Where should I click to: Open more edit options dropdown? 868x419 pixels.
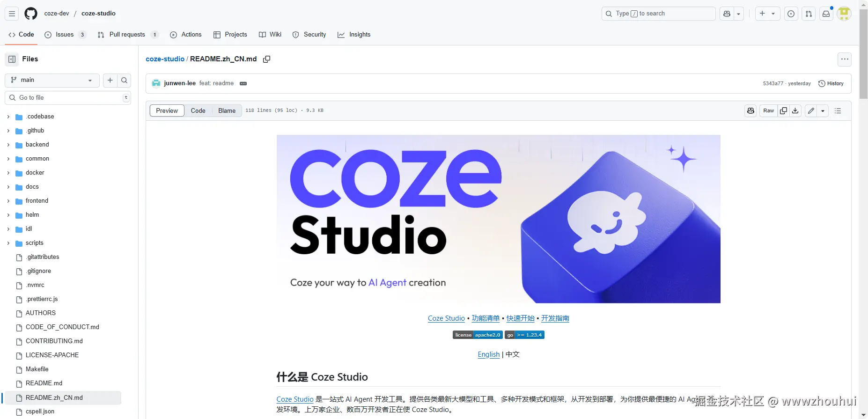click(823, 110)
